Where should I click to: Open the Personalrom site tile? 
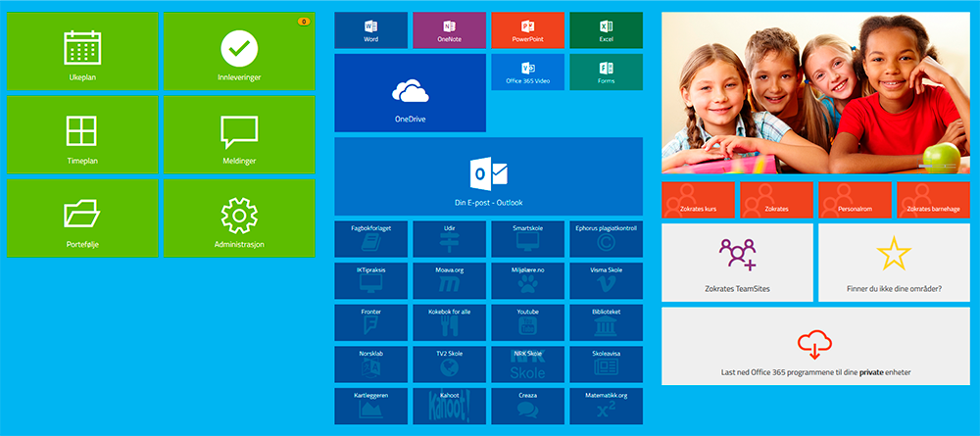coord(855,200)
